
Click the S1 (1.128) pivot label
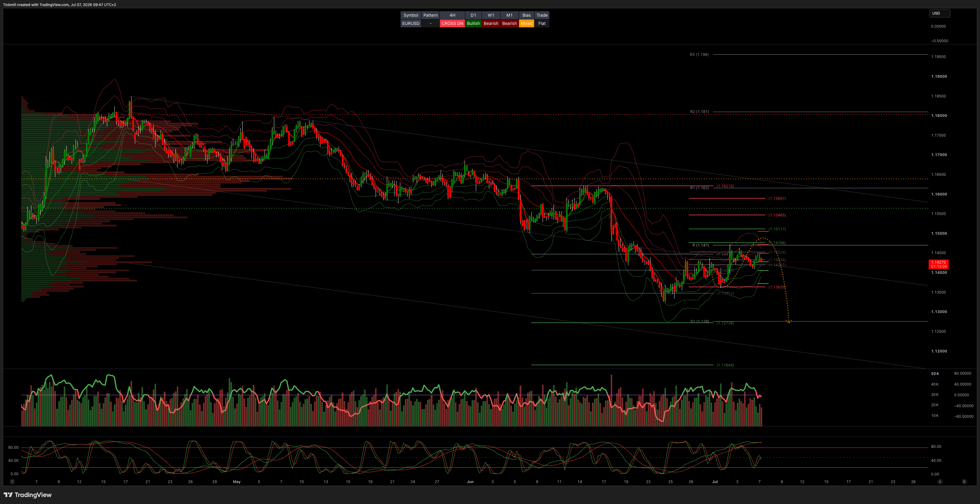(x=700, y=322)
